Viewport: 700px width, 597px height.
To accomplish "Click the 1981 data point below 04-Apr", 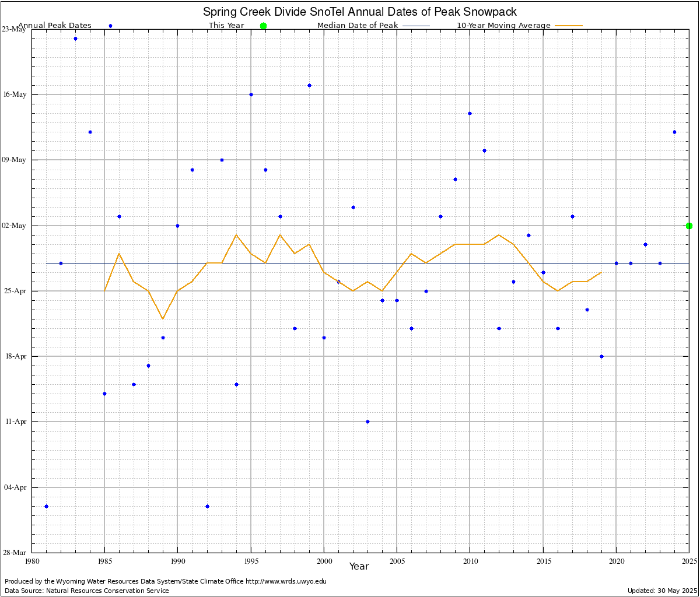I will point(46,506).
